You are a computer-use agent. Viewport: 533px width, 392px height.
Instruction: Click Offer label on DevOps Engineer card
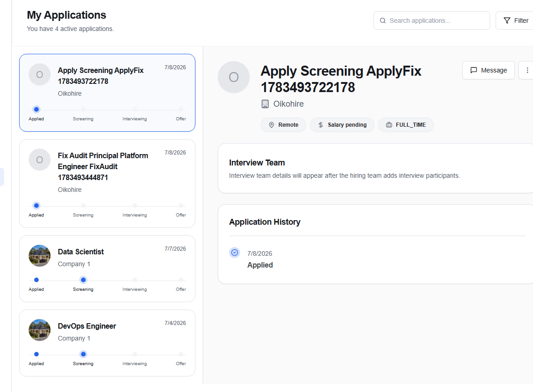coord(181,364)
